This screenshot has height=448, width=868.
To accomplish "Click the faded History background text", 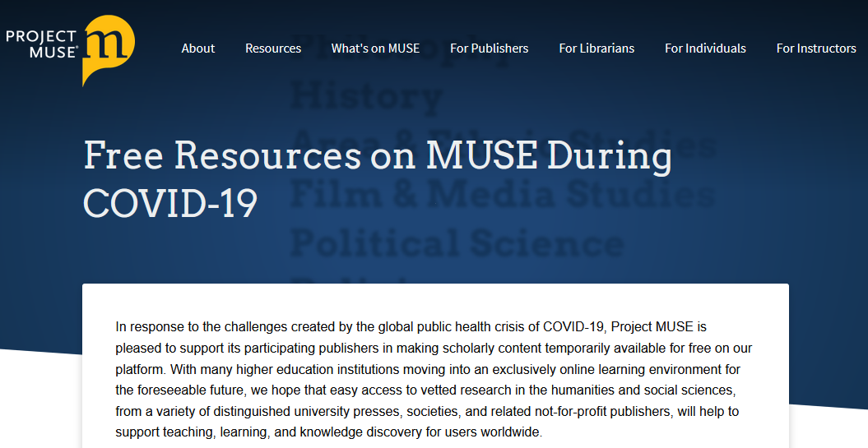I will tap(367, 97).
